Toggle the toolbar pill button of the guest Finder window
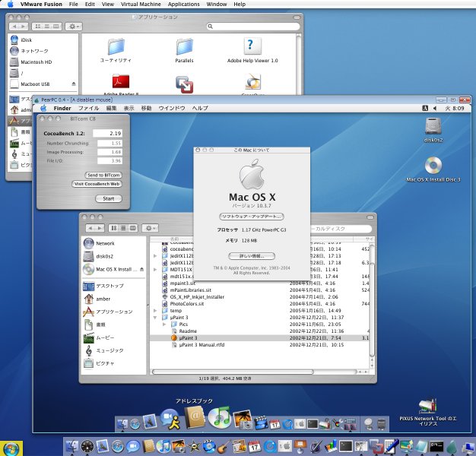The width and height of the screenshot is (476, 456). coord(370,217)
